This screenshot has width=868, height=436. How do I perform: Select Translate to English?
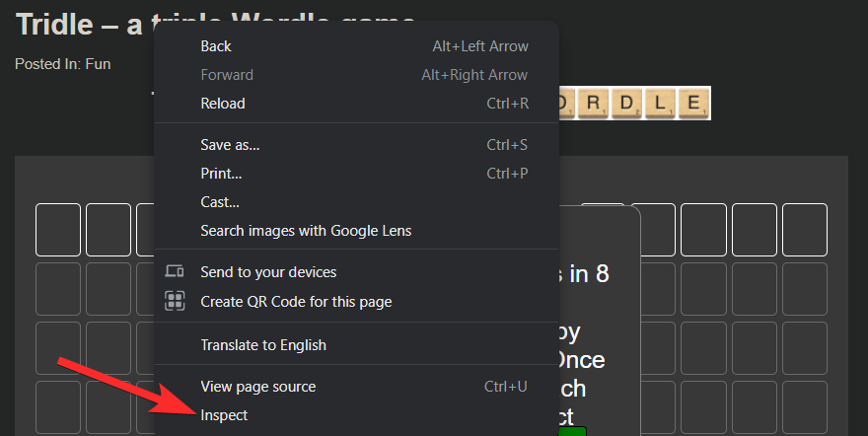click(263, 345)
